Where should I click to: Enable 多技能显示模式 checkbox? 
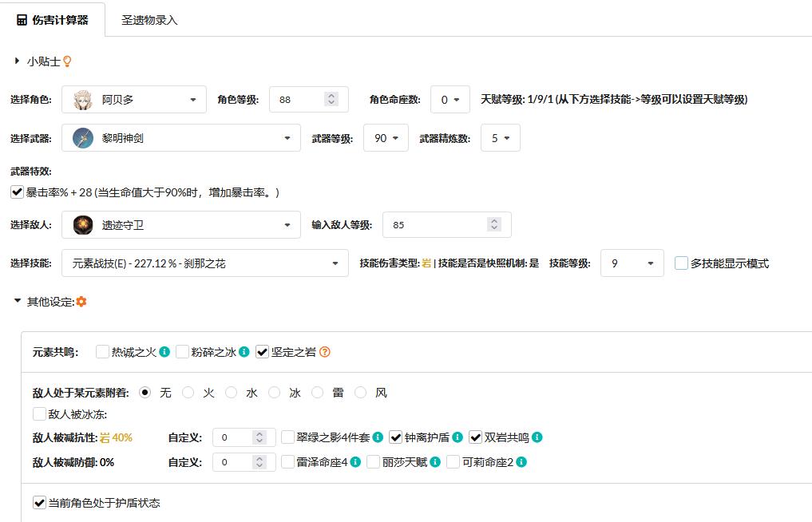pyautogui.click(x=682, y=263)
